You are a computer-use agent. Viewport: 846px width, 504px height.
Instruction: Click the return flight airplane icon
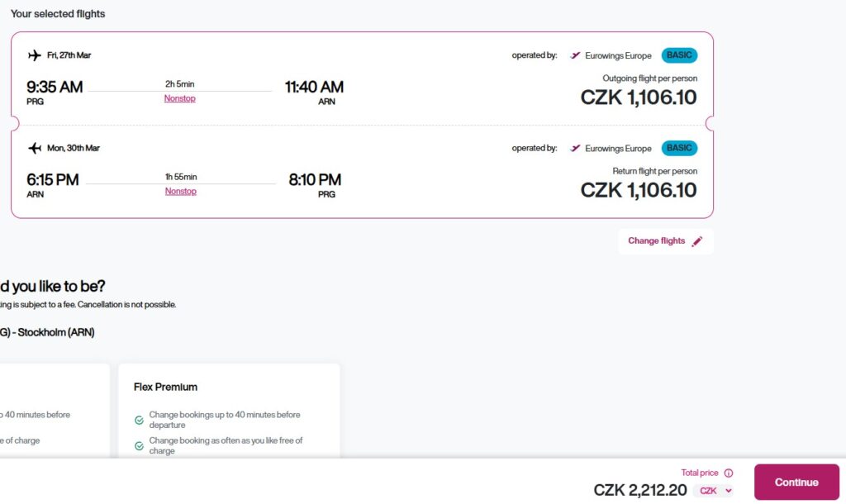coord(35,148)
